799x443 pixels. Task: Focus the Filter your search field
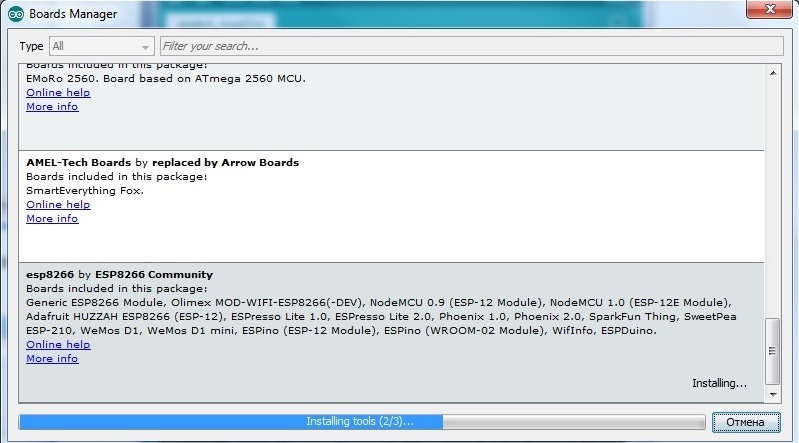[x=471, y=46]
